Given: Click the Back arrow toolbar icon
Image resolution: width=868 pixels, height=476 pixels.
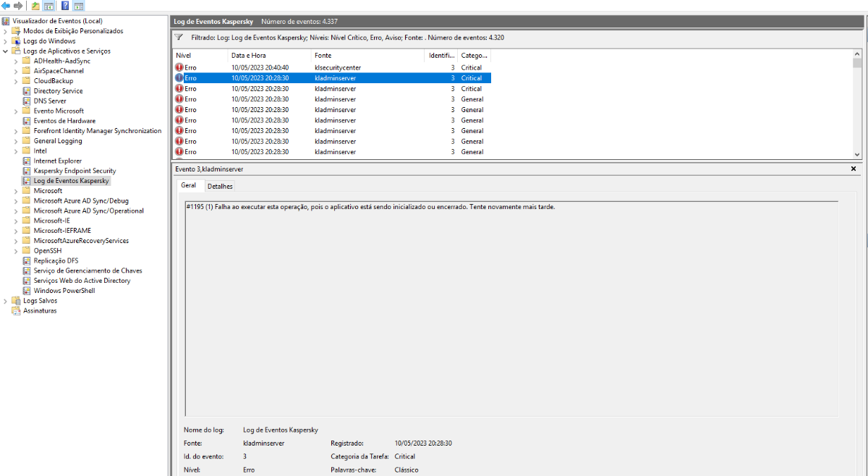Looking at the screenshot, I should [7, 6].
